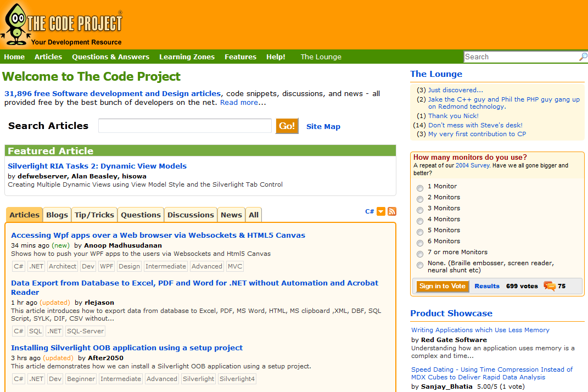
Task: View poll Results link
Action: pos(487,286)
